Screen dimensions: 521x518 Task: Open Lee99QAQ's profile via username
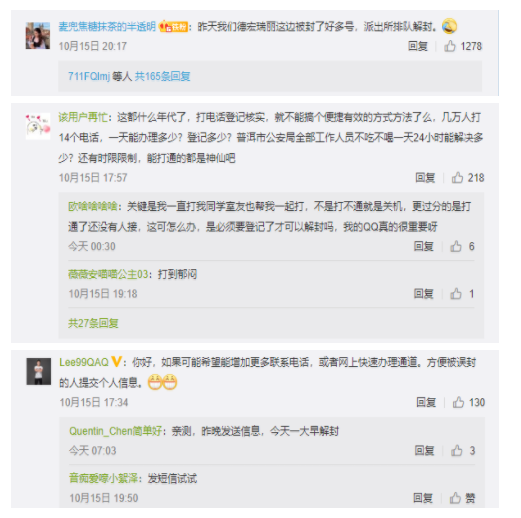84,362
